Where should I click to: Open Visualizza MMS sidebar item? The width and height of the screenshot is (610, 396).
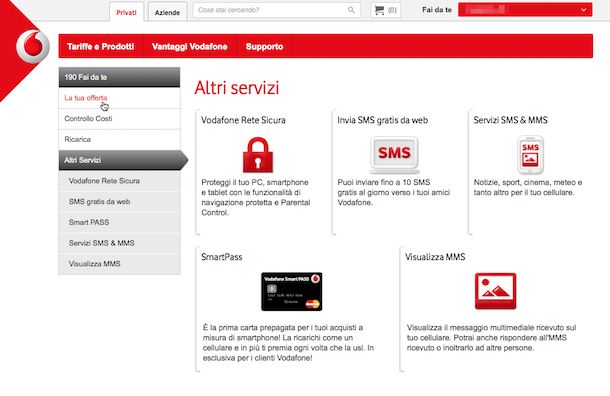(x=119, y=264)
